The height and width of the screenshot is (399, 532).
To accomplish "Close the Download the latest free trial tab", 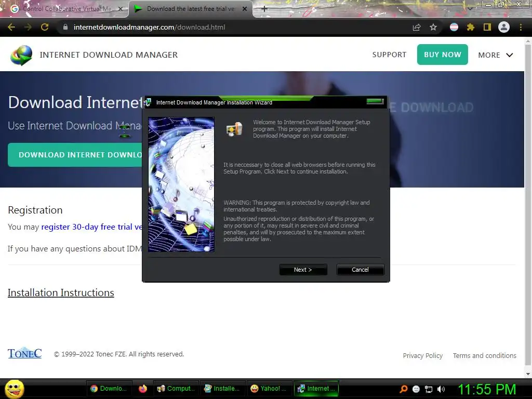I will coord(245,9).
